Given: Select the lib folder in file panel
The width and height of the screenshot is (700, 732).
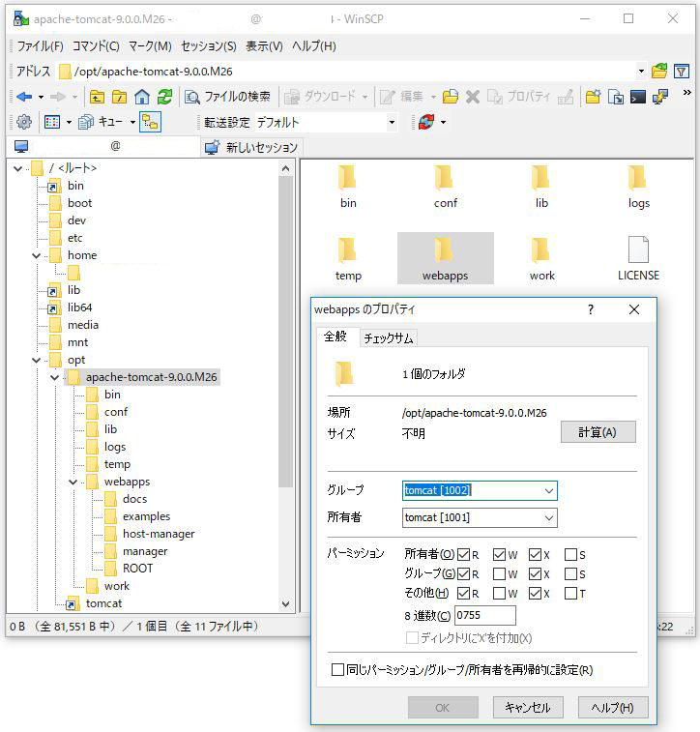Looking at the screenshot, I should (x=541, y=188).
